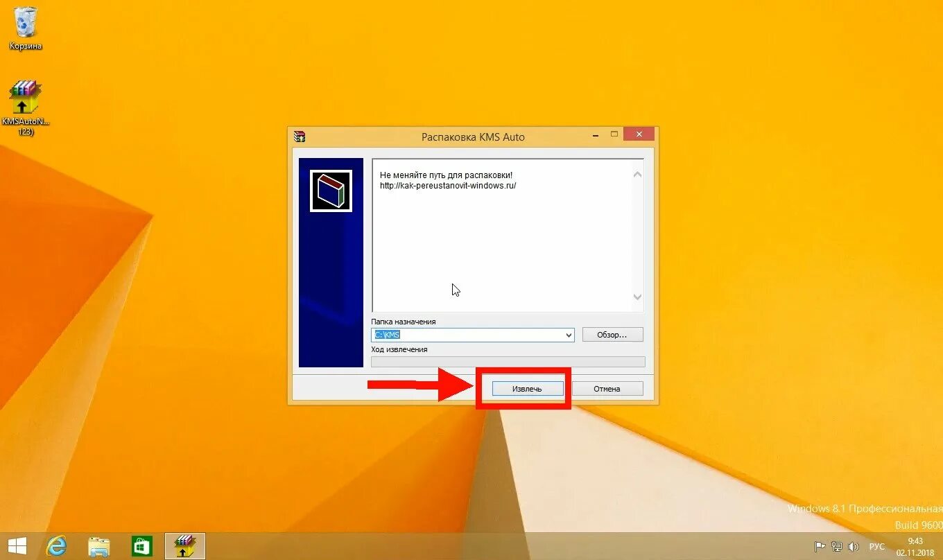Click the WinRAR icon in dialog title bar
This screenshot has width=943, height=560.
[x=300, y=137]
